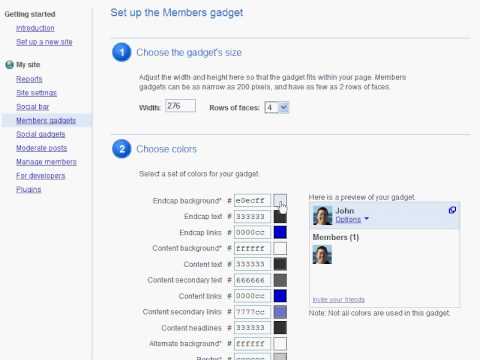Select the Content secondary text gray swatch

coord(280,280)
